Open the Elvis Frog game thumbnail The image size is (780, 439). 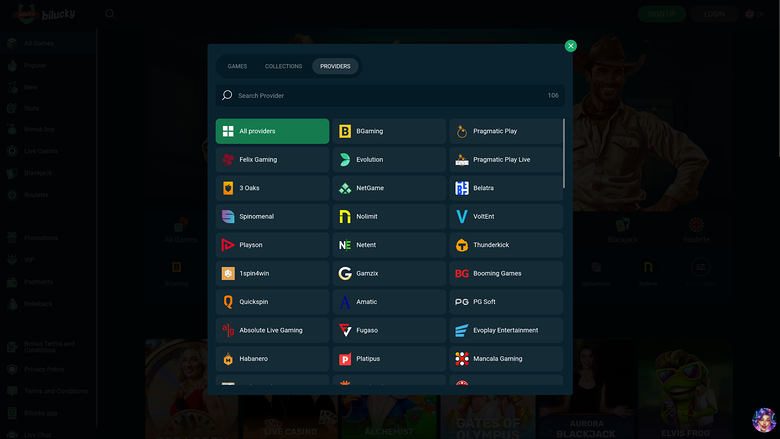click(x=685, y=389)
